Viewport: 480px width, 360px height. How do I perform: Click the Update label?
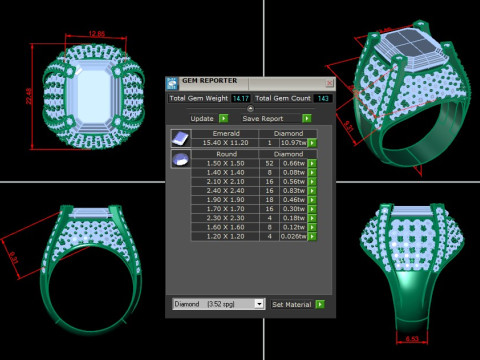pos(202,119)
